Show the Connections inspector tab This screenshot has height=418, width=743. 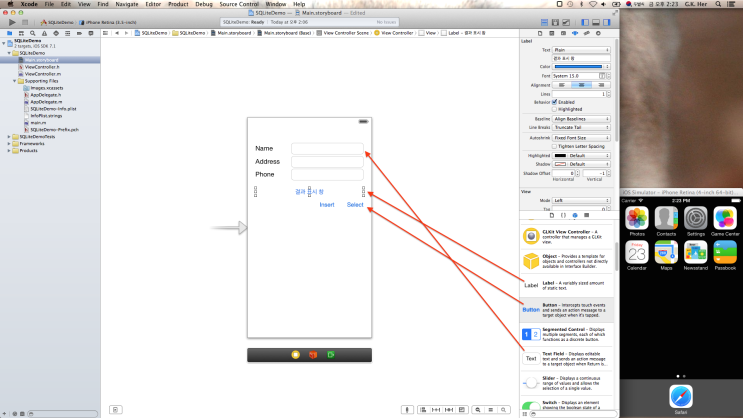point(598,33)
